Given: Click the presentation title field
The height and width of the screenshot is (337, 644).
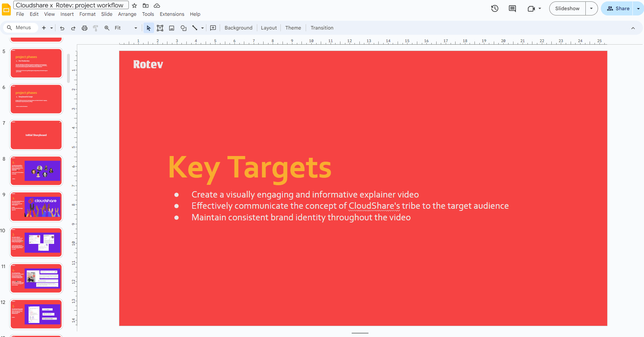Looking at the screenshot, I should 71,5.
